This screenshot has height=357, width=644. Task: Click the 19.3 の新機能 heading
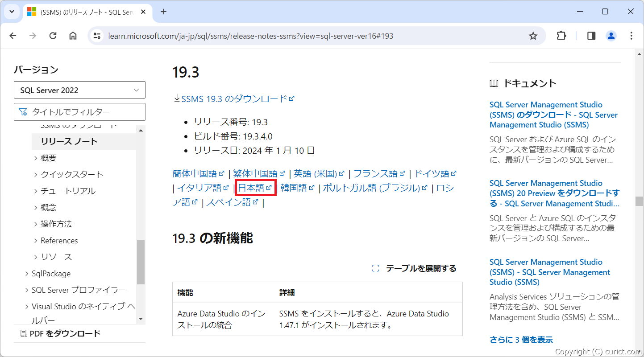coord(212,238)
